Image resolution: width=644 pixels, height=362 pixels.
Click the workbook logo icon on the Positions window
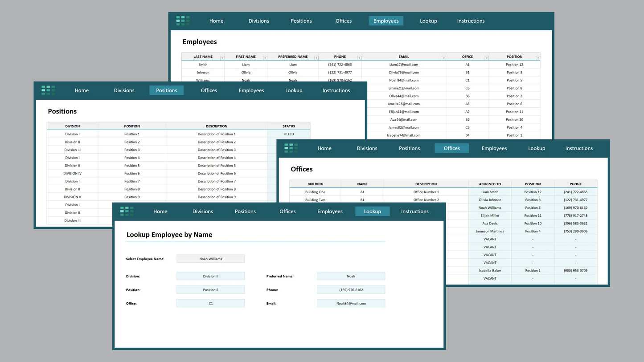pyautogui.click(x=48, y=90)
